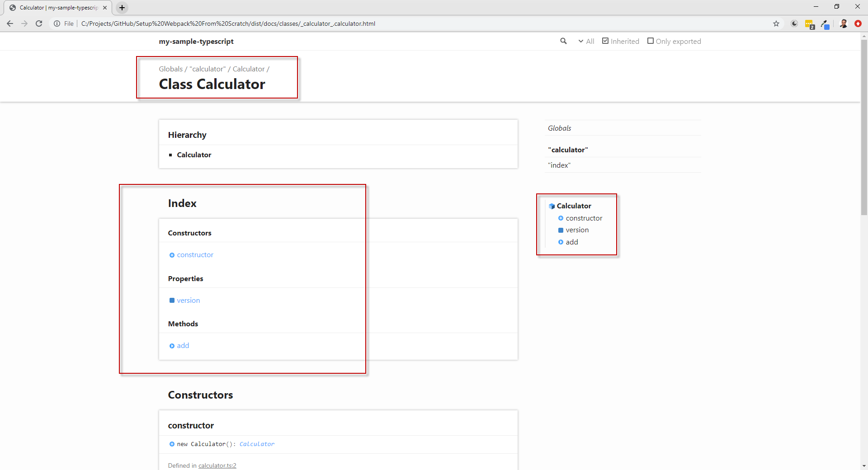Select add method in right sidebar navigation
868x470 pixels.
(x=571, y=242)
